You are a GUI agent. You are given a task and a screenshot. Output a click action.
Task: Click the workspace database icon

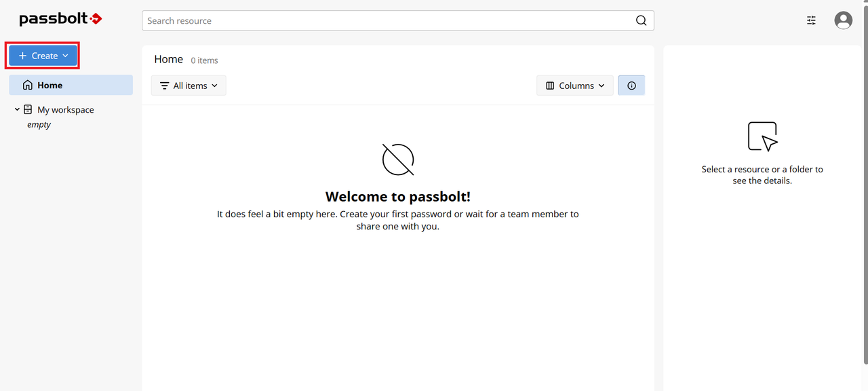pos(28,109)
